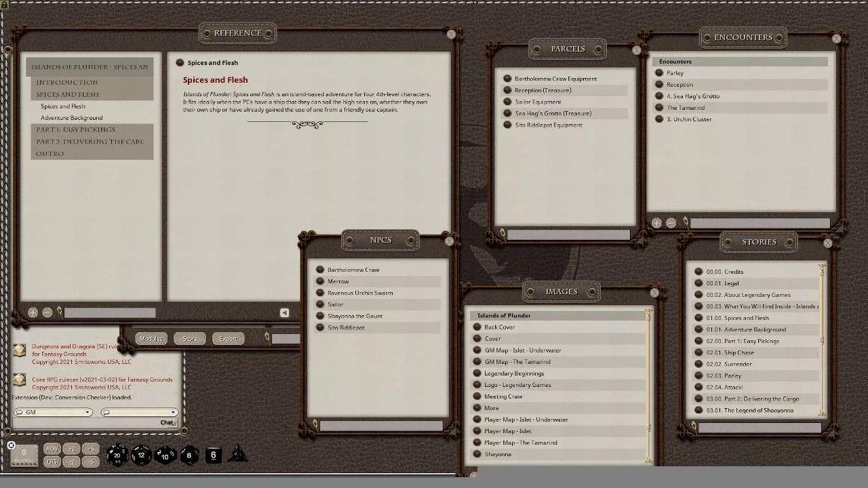Click the Stories window search field
Image resolution: width=868 pixels, height=488 pixels.
(x=760, y=427)
